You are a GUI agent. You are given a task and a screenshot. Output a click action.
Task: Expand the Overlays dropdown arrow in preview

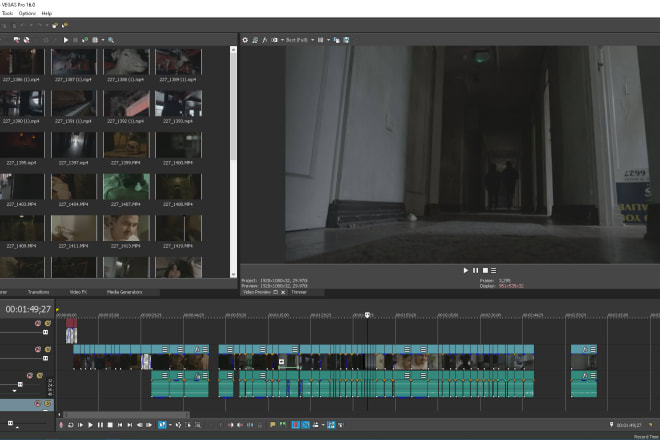point(328,40)
